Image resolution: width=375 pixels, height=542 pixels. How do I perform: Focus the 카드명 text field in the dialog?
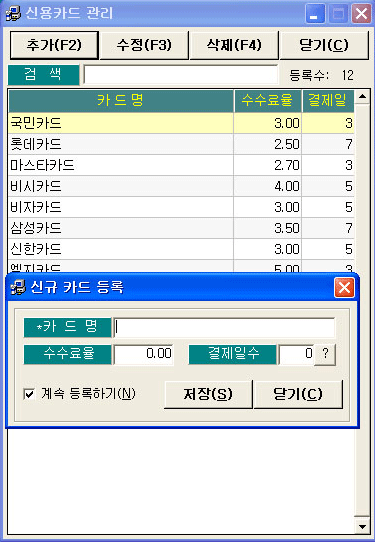[x=224, y=327]
